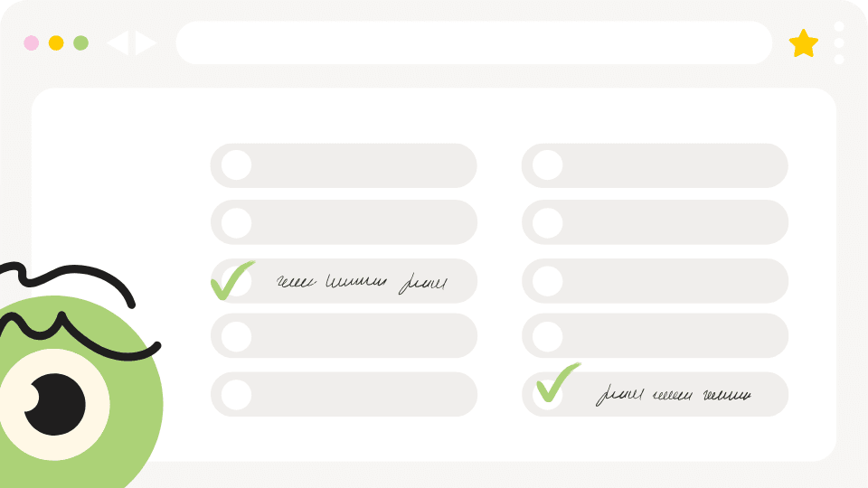
Task: Select the second radio circle in left column
Action: click(236, 223)
